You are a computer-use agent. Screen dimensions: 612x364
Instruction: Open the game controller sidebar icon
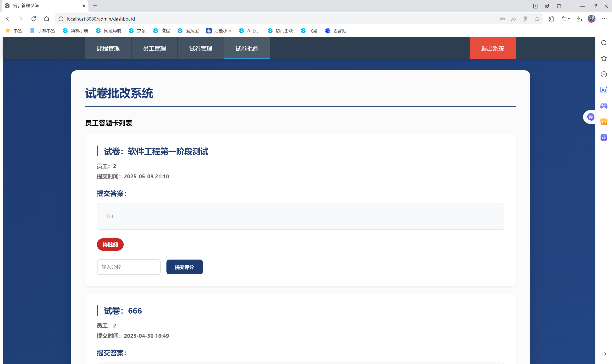[x=604, y=106]
